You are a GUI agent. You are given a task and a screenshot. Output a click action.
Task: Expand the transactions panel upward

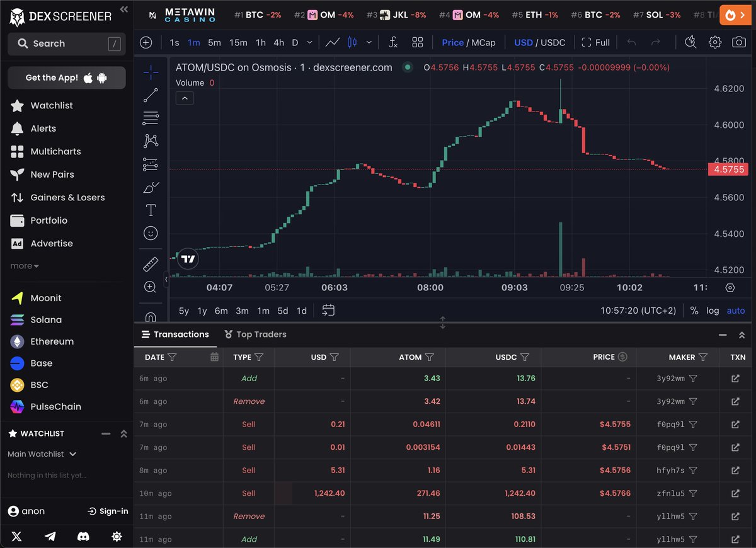pyautogui.click(x=742, y=335)
